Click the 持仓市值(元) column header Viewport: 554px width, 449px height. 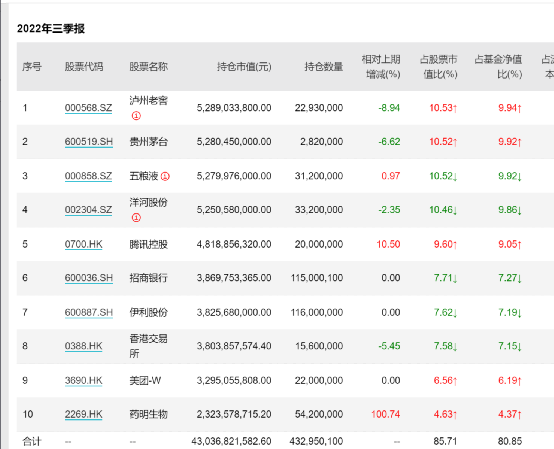(244, 66)
